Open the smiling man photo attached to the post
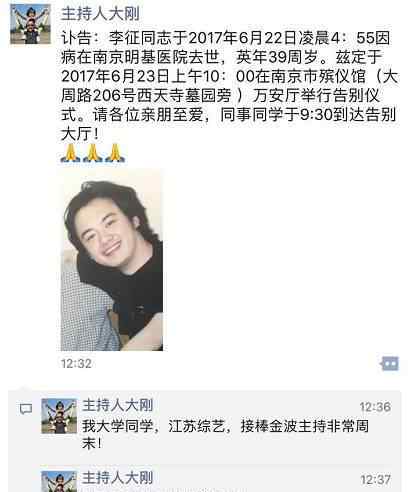Viewport: 411px width, 492px height. [x=112, y=260]
